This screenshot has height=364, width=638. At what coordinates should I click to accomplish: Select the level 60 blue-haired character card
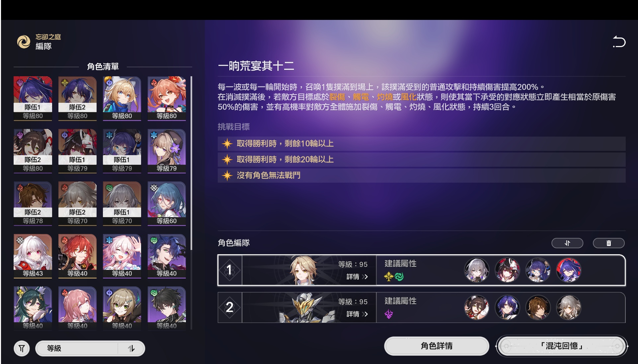pyautogui.click(x=167, y=204)
